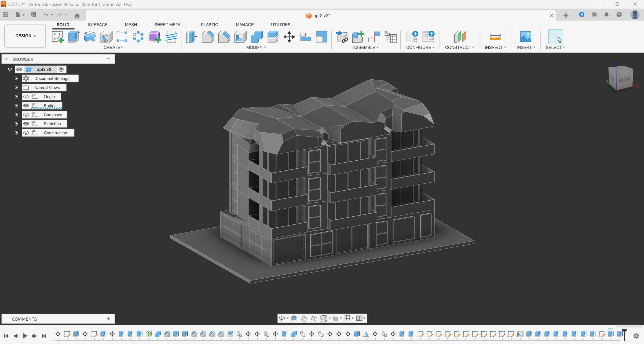Select the Revolve tool

coord(90,37)
